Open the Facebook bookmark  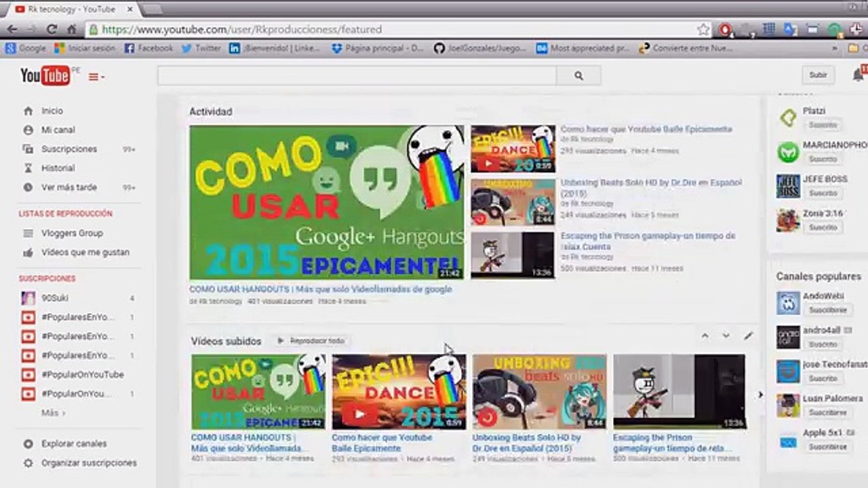[149, 48]
